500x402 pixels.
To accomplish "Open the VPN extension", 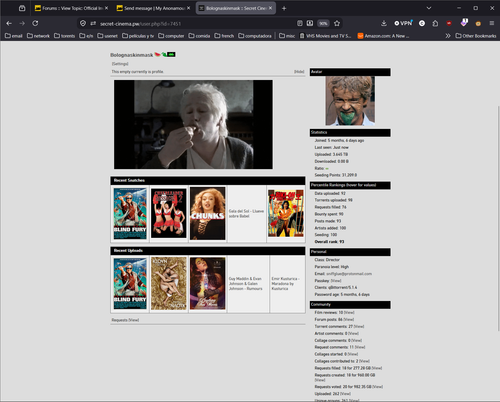I will [403, 23].
